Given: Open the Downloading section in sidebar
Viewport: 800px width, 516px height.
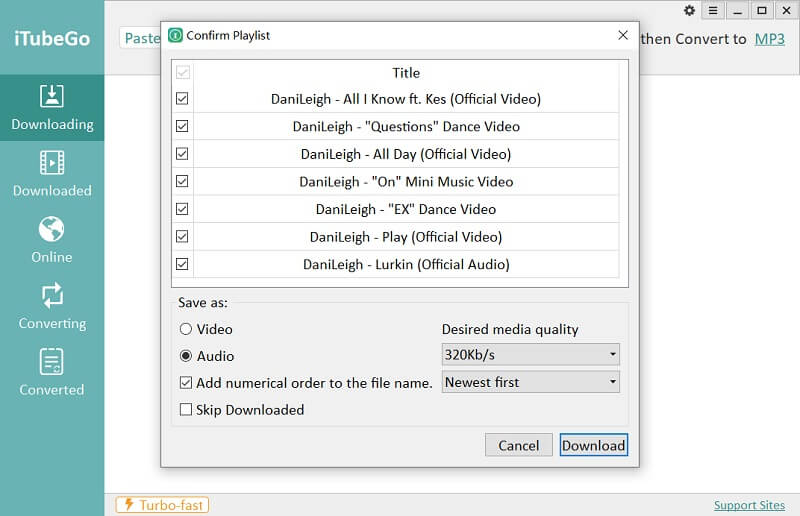Looking at the screenshot, I should (x=52, y=108).
